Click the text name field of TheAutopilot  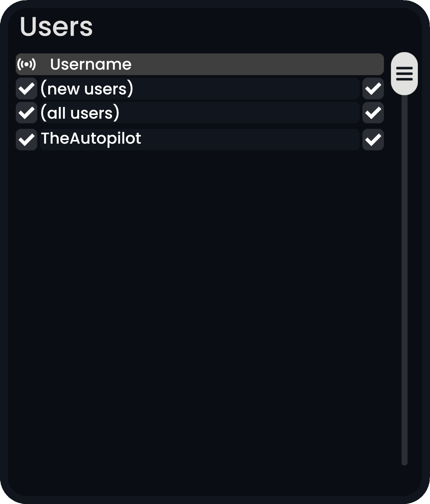pyautogui.click(x=91, y=139)
